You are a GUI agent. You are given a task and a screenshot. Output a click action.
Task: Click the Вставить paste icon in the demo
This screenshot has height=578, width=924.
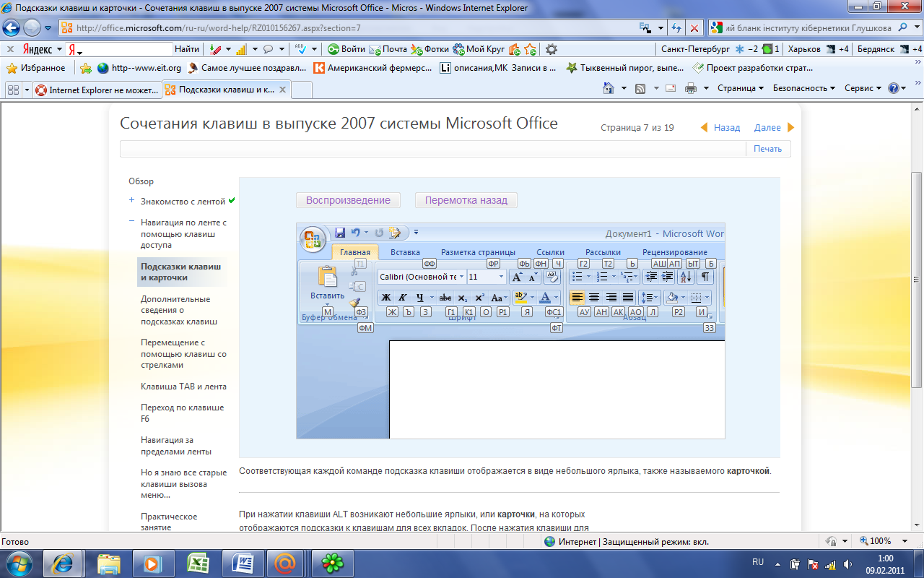pos(327,277)
